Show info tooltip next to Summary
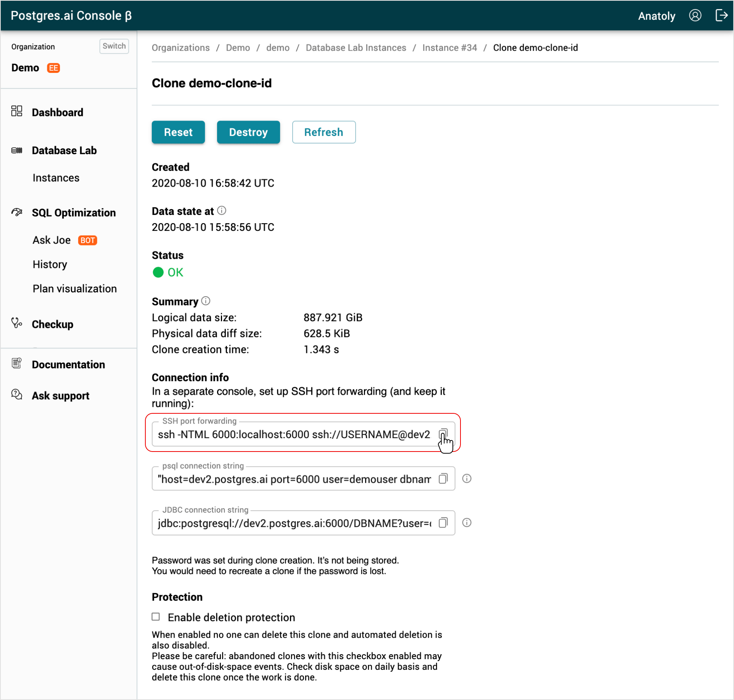This screenshot has width=734, height=700. tap(206, 301)
